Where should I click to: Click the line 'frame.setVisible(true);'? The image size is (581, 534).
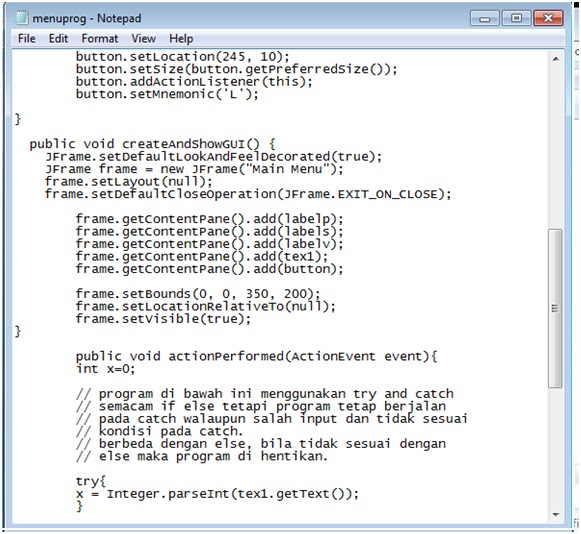163,319
